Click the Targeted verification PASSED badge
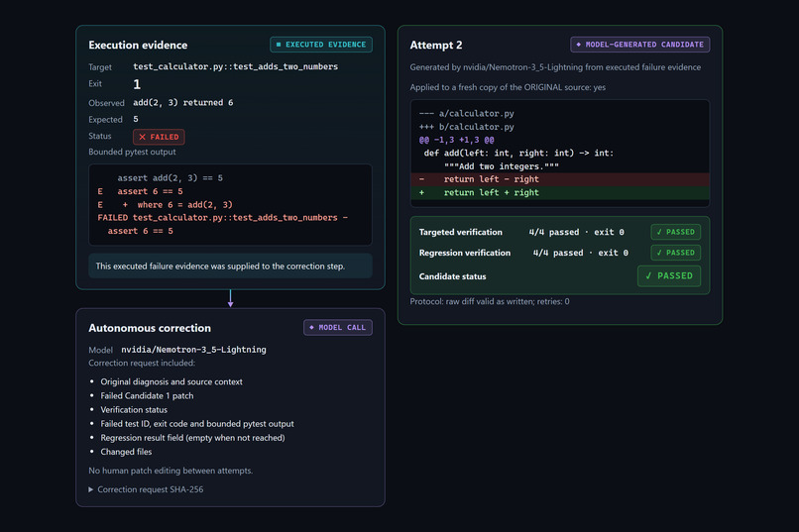The width and height of the screenshot is (799, 532). coord(676,232)
